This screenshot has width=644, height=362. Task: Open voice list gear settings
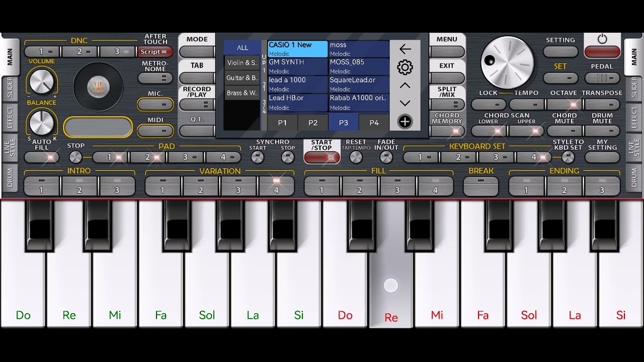click(x=405, y=67)
